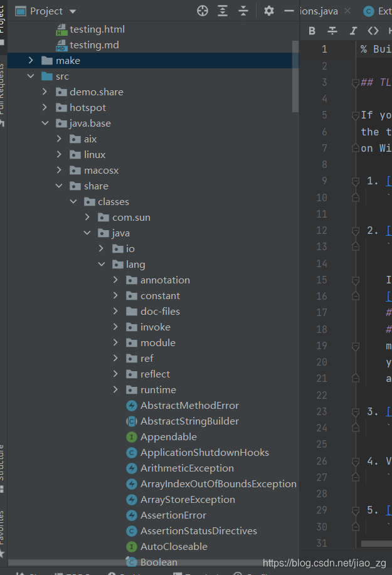Open Project view settings gear

click(x=269, y=11)
